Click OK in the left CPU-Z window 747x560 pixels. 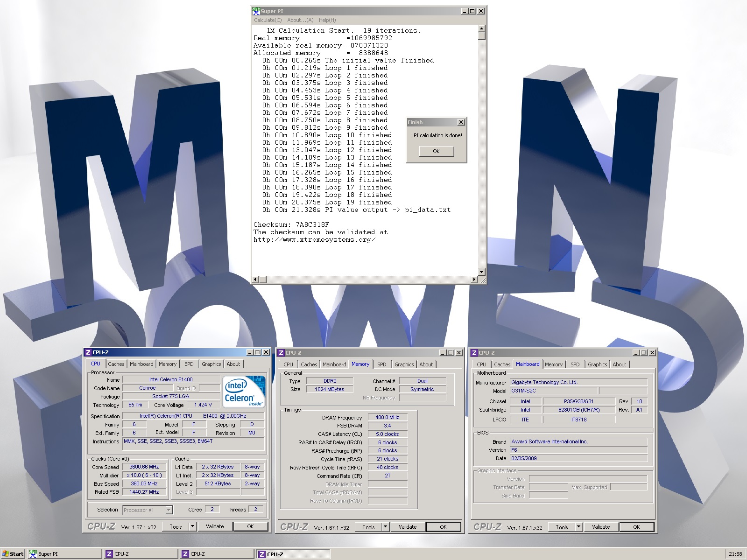(251, 526)
